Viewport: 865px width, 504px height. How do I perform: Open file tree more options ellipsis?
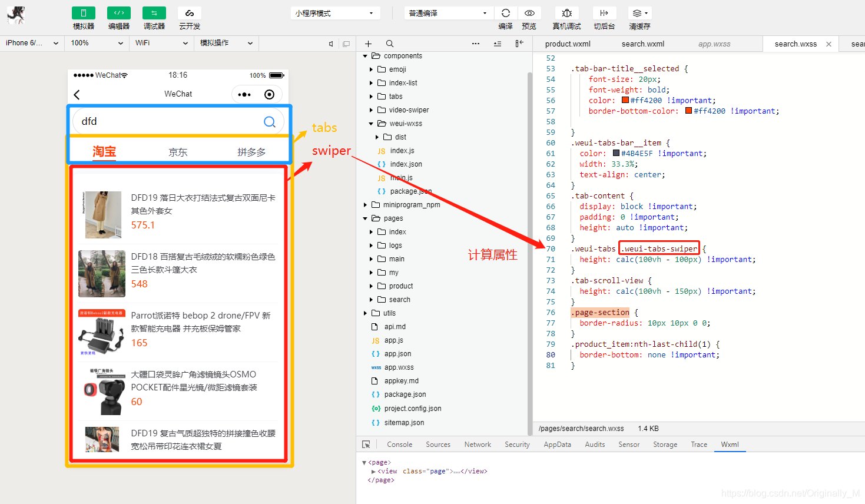(x=476, y=44)
